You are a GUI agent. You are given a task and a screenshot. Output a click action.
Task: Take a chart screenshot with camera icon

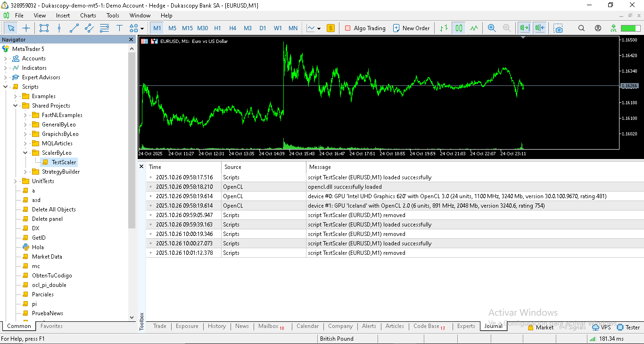[x=558, y=28]
